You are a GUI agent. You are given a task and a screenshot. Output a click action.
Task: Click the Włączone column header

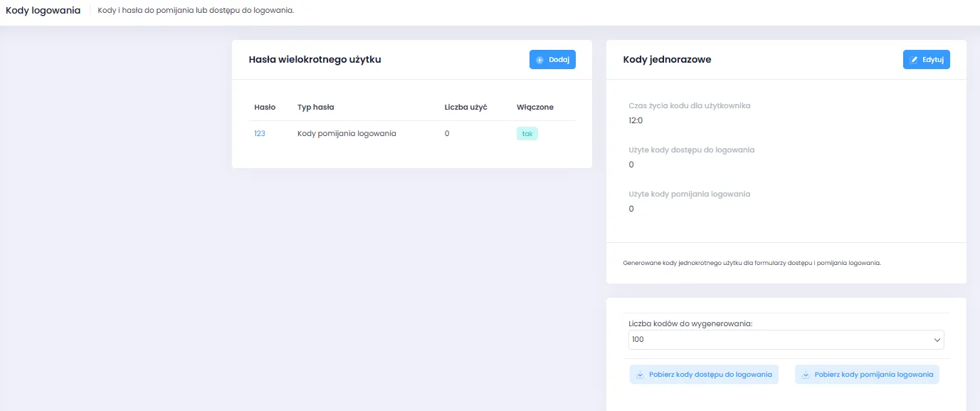(534, 107)
